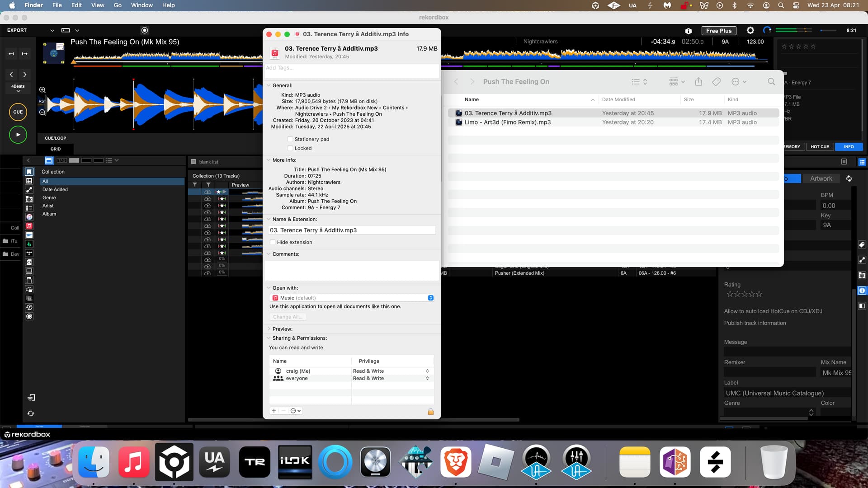Open the Playlists grid icon in rekordbox sidebar

29,181
